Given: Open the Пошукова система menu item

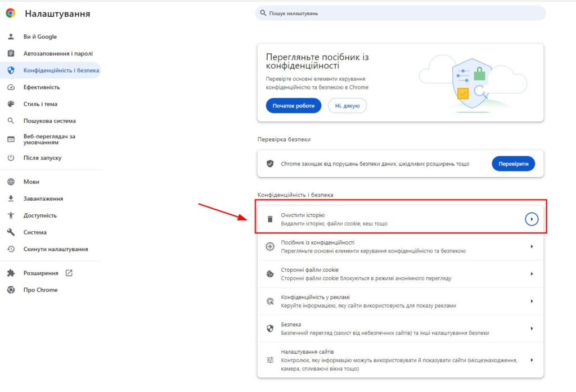Looking at the screenshot, I should pyautogui.click(x=51, y=120).
